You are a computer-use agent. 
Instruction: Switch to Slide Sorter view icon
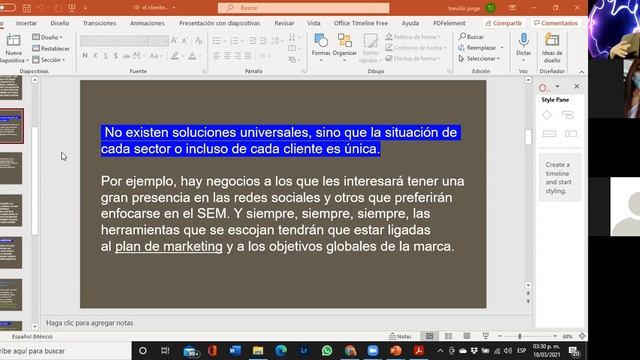click(x=448, y=336)
